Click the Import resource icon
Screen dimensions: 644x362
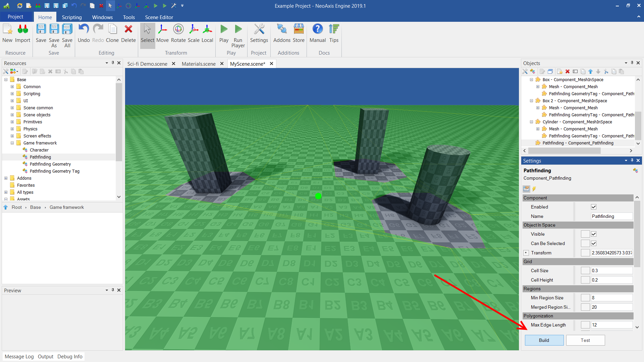pos(22,29)
